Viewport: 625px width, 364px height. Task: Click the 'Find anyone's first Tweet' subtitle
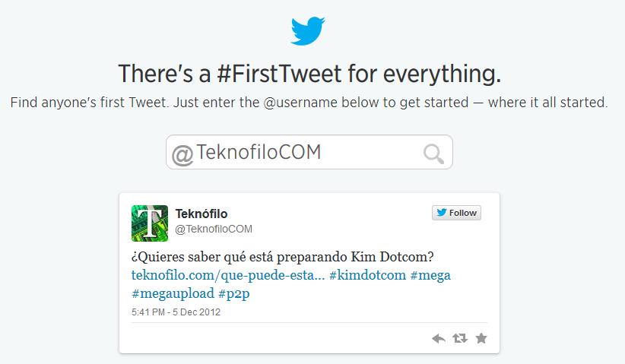[x=309, y=103]
